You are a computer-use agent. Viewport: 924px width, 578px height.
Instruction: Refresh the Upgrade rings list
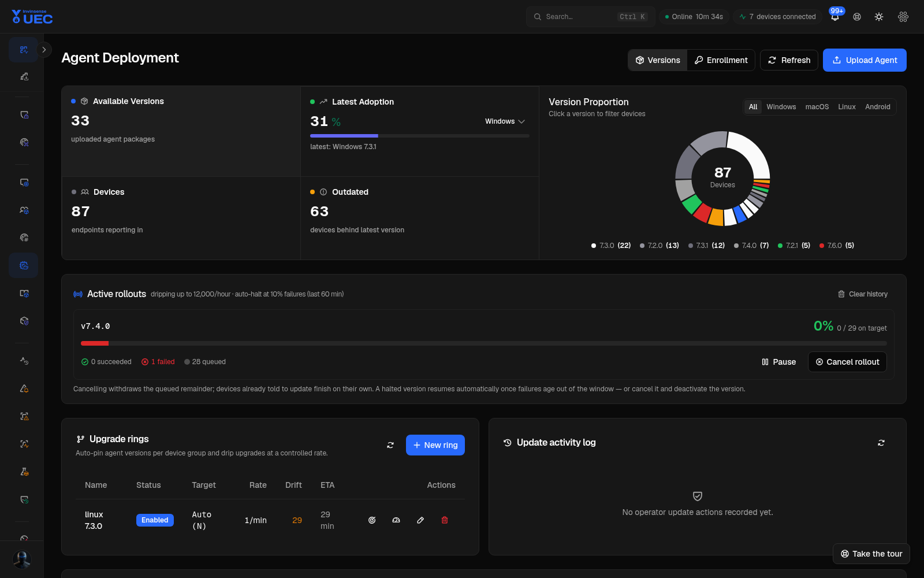390,445
